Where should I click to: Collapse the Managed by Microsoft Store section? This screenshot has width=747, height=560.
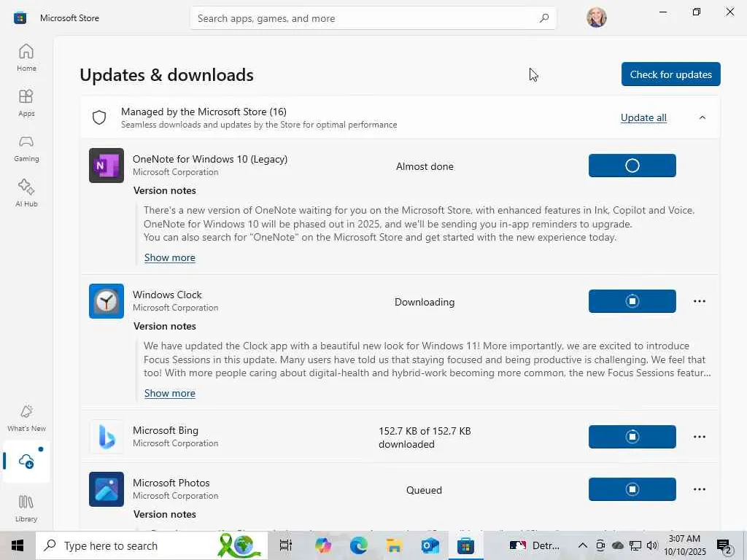pyautogui.click(x=703, y=117)
